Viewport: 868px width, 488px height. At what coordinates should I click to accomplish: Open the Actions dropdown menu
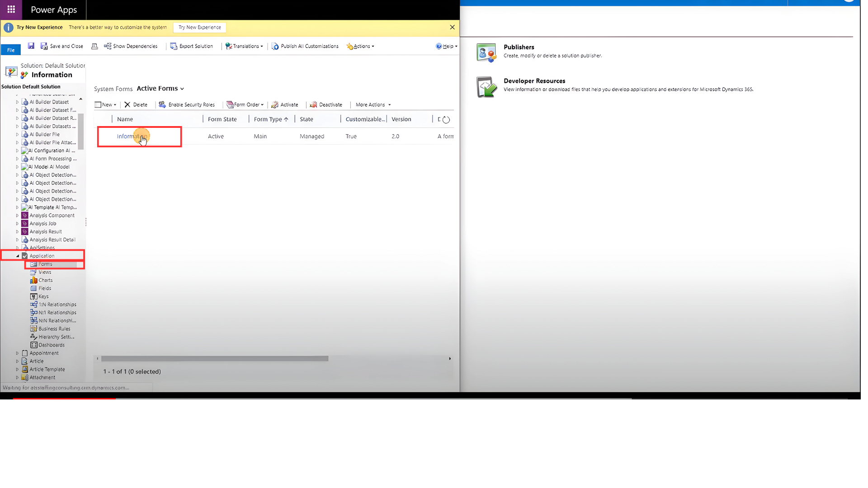[360, 46]
